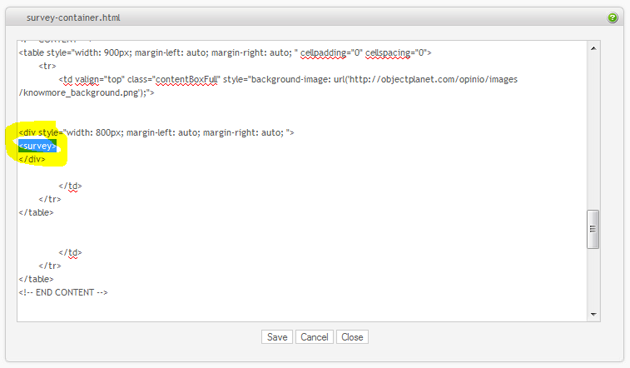Screen dimensions: 630x368
Task: Click the 'survey-container.html' title text
Action: (73, 18)
